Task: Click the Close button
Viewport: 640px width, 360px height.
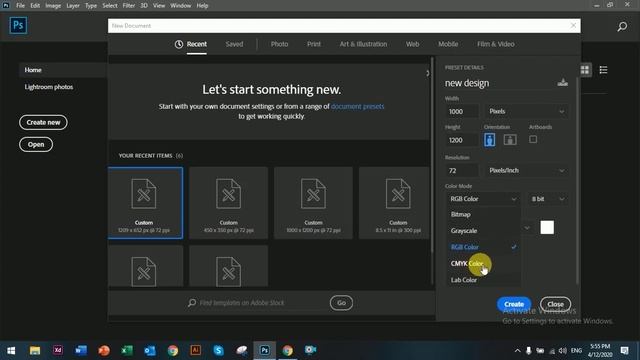Action: [555, 304]
